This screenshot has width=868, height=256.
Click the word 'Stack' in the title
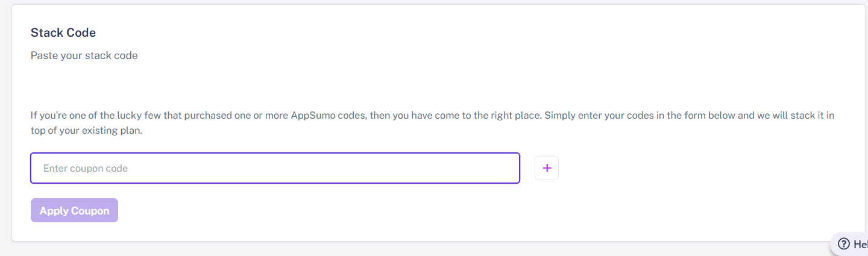[43, 33]
